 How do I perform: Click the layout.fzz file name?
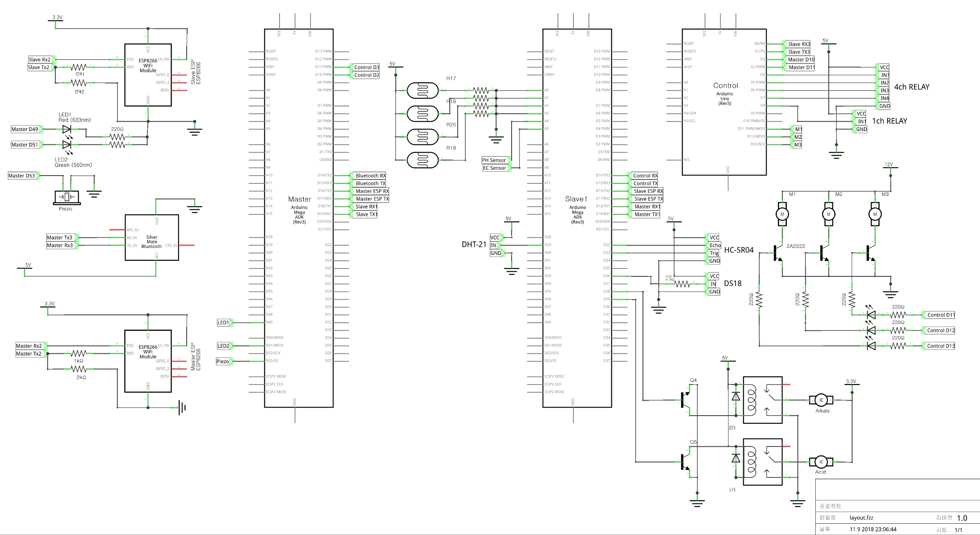click(x=862, y=518)
